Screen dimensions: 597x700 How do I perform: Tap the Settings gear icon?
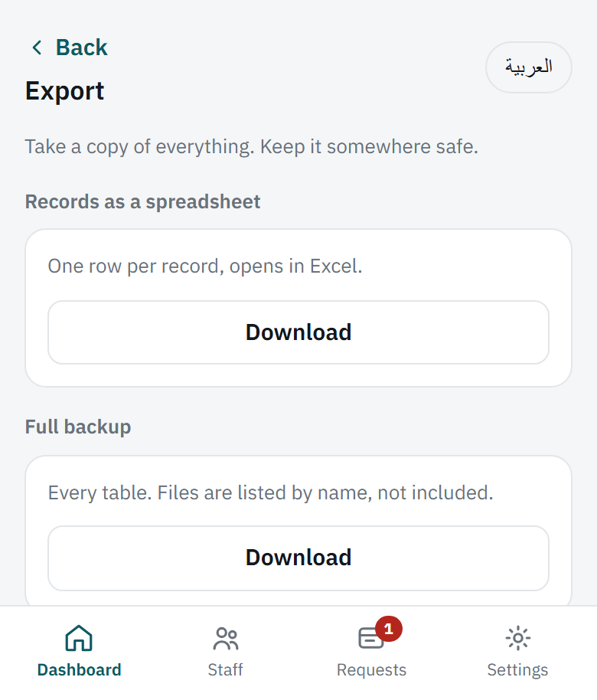click(x=518, y=638)
